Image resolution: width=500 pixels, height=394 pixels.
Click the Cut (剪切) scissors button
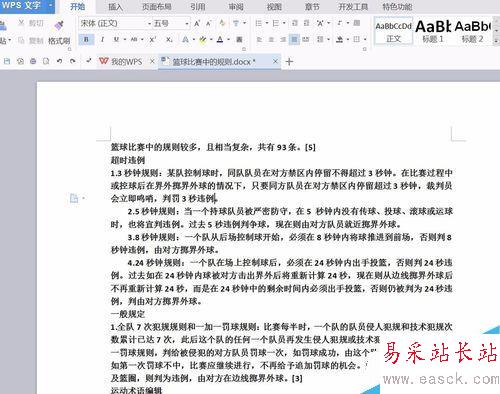pos(31,23)
